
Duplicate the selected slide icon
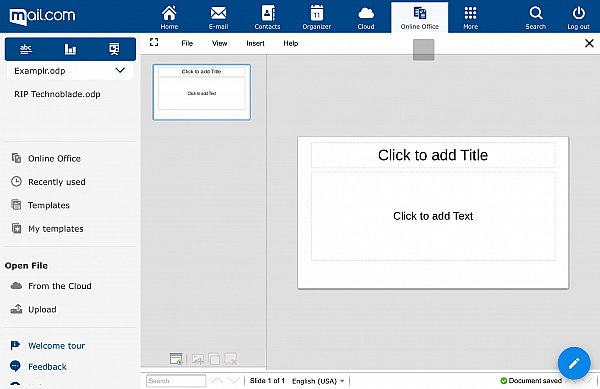pyautogui.click(x=214, y=359)
